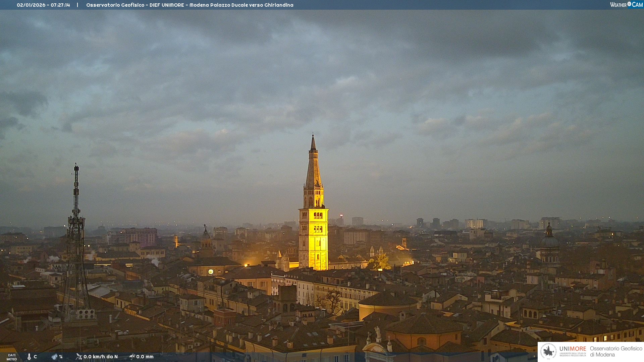Click the temperature unit C label

tap(35, 357)
